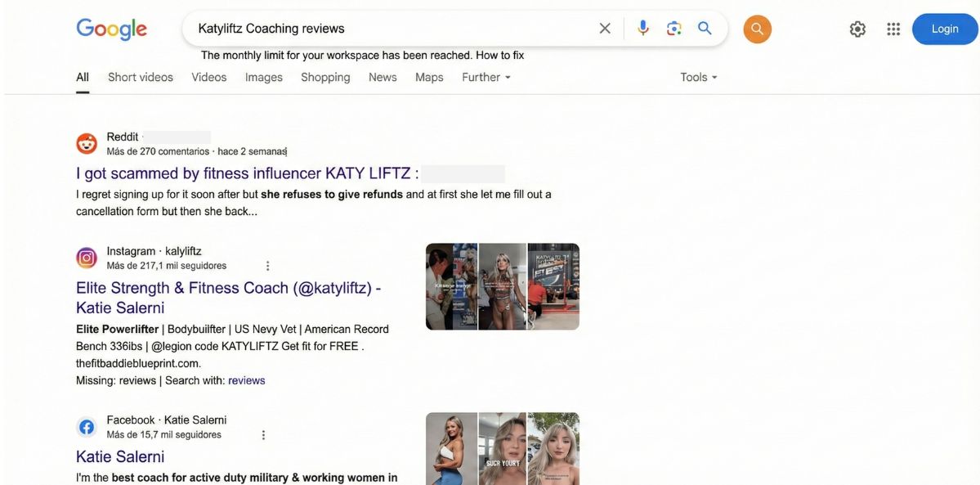The image size is (980, 485).
Task: Switch to Short videos tab
Action: [x=141, y=77]
